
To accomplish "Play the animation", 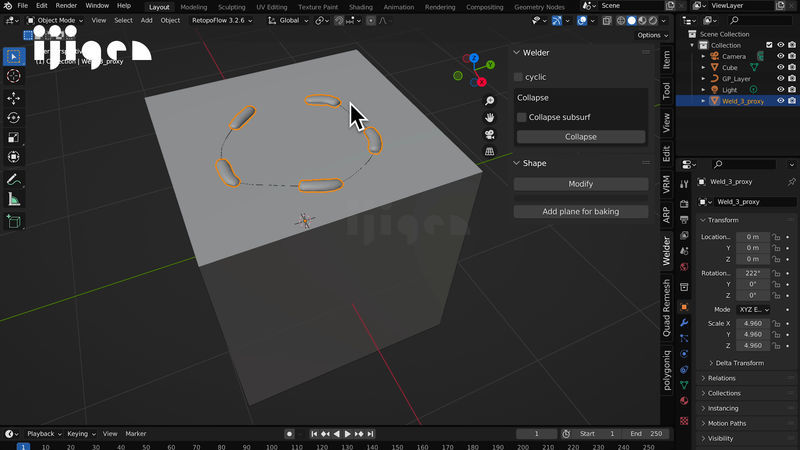I will click(347, 434).
